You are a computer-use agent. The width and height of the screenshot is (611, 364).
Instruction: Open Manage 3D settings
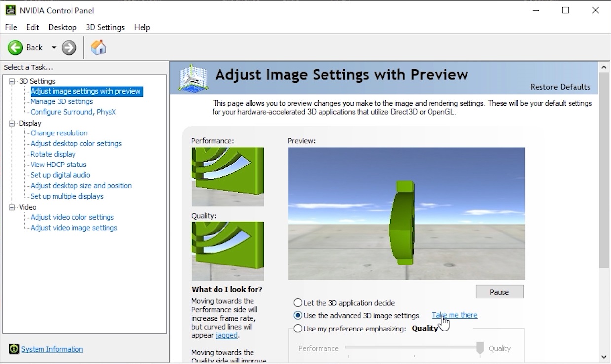click(62, 101)
